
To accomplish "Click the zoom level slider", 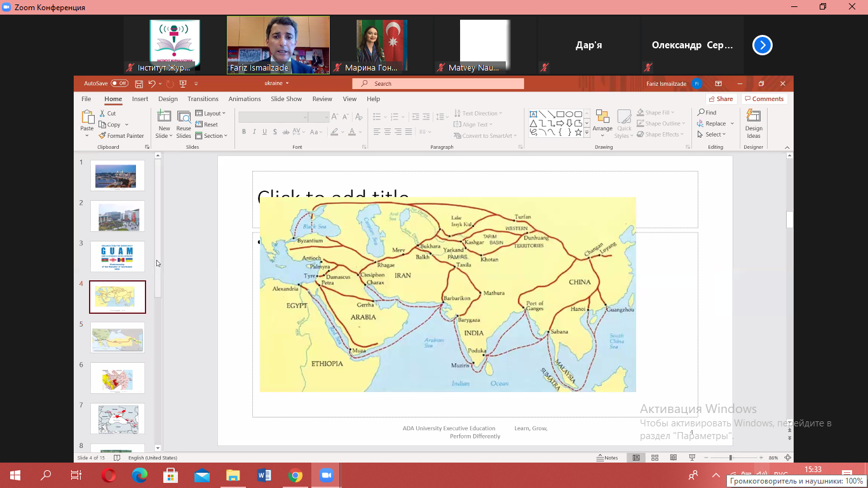I will (x=730, y=457).
